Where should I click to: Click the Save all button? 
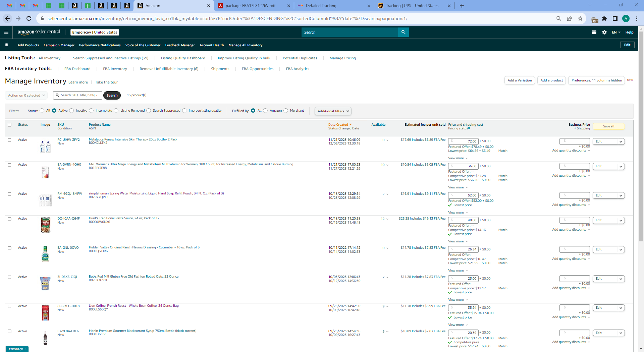[x=609, y=126]
